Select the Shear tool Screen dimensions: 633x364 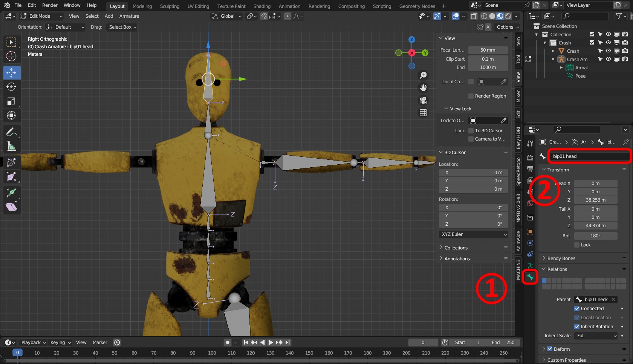[12, 206]
